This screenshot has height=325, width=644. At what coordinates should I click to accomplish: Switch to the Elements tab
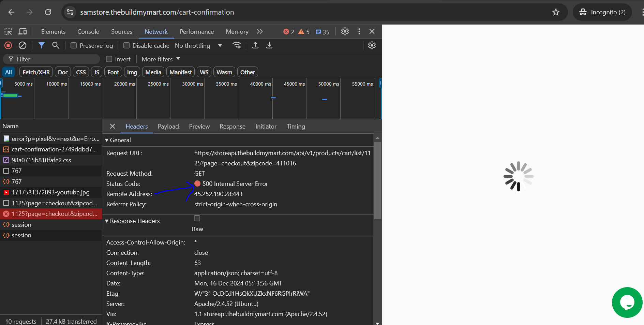[54, 31]
